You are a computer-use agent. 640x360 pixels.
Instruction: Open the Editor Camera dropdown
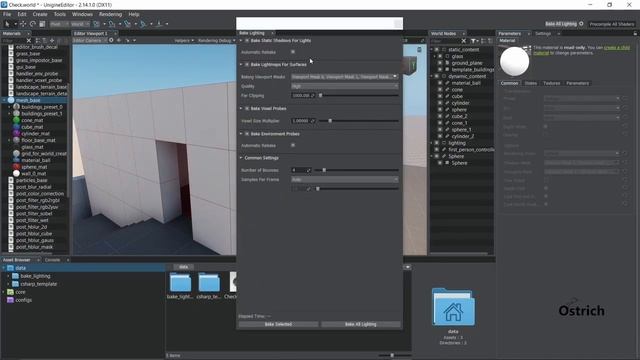(90, 41)
